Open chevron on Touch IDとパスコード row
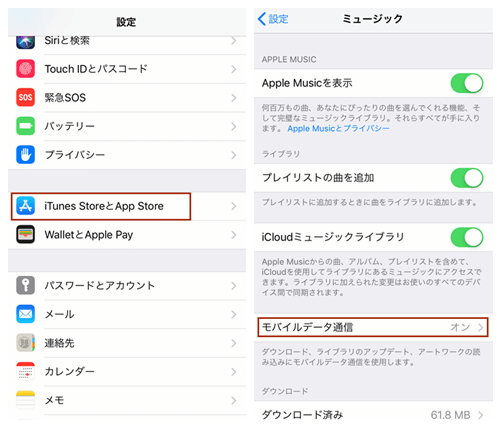The image size is (500, 428). [234, 69]
